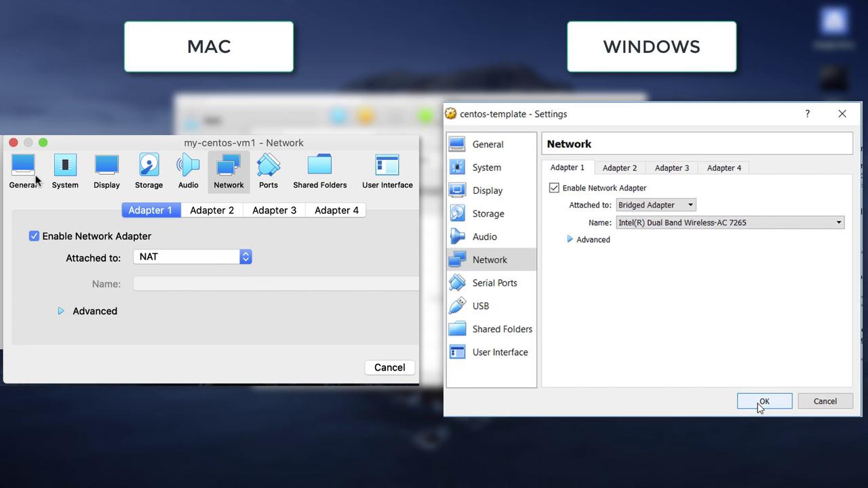Toggle Enable Network Adapter in Windows dialog
Screen dimensions: 868x488
554,188
